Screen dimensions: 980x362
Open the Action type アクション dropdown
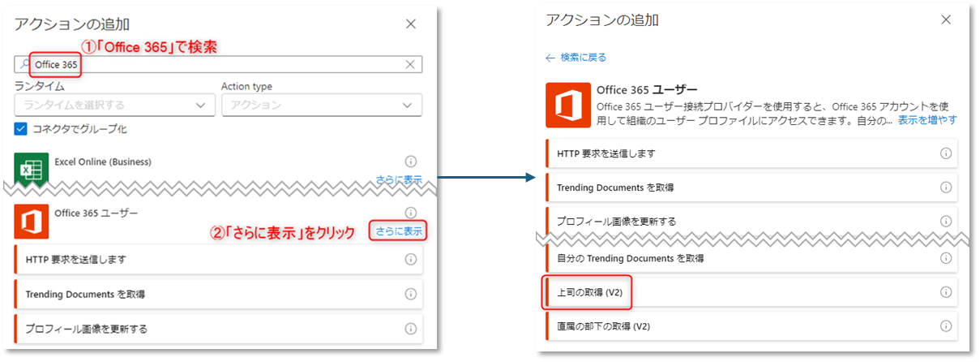click(322, 105)
